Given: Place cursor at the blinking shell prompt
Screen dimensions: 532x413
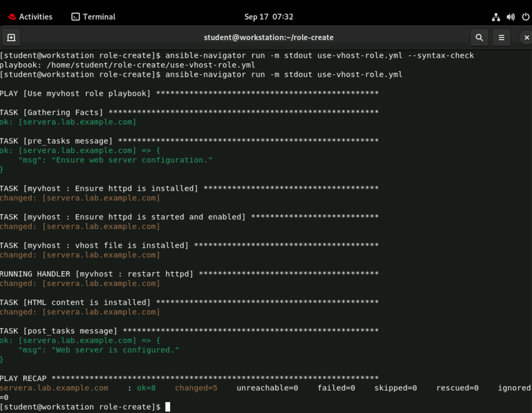Looking at the screenshot, I should (x=168, y=407).
